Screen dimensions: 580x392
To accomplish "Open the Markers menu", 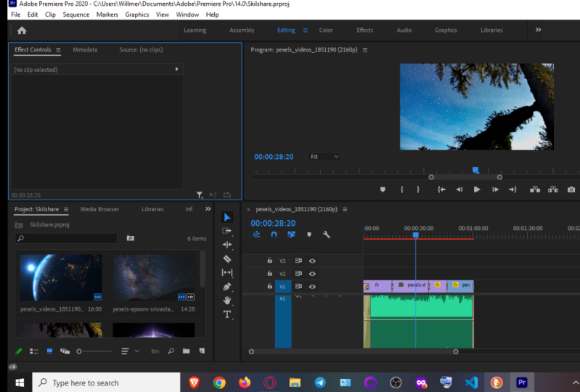I will (x=107, y=15).
